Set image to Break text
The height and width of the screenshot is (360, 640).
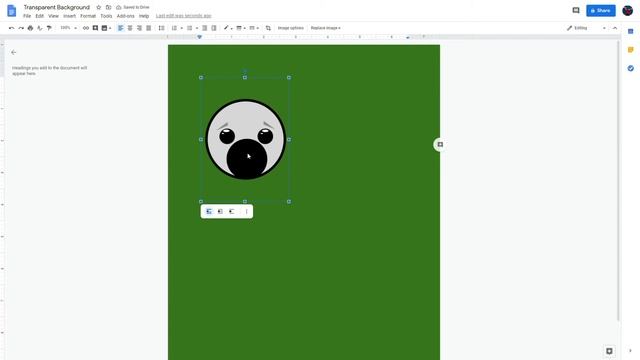click(x=232, y=211)
